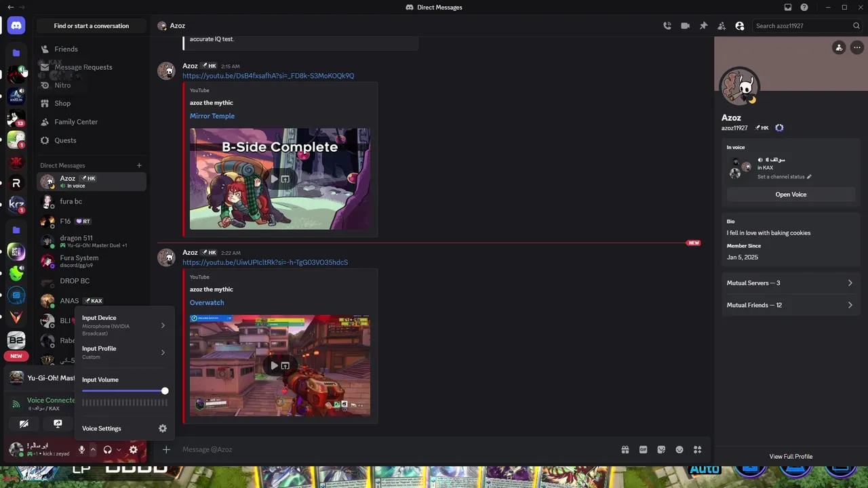Image resolution: width=868 pixels, height=488 pixels.
Task: Turn on camera in voice panel
Action: (24, 424)
